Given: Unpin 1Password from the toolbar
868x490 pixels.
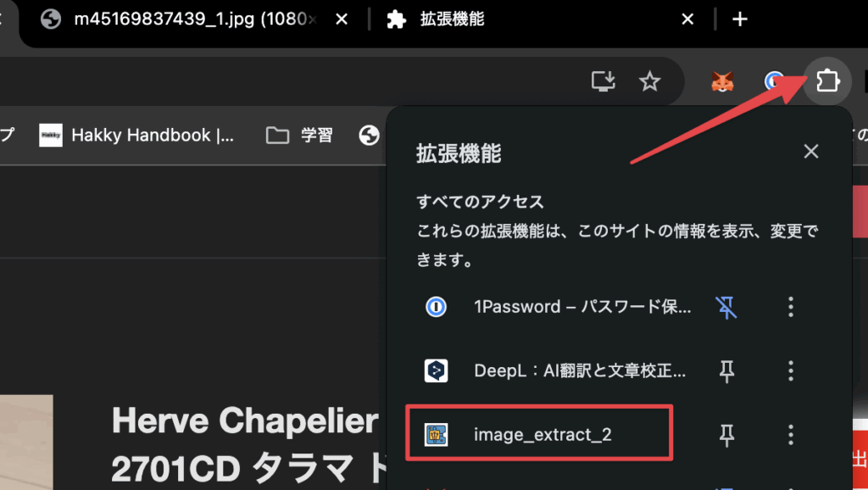Looking at the screenshot, I should (726, 307).
